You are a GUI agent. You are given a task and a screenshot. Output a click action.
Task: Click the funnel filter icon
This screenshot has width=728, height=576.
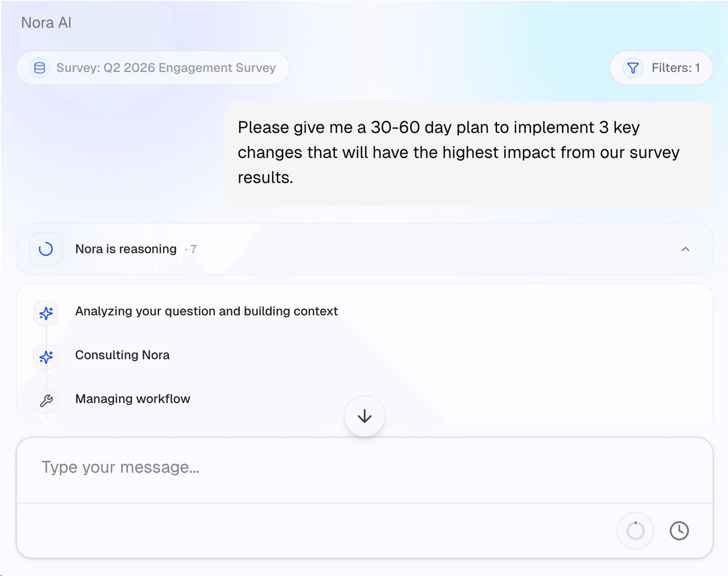pyautogui.click(x=633, y=68)
